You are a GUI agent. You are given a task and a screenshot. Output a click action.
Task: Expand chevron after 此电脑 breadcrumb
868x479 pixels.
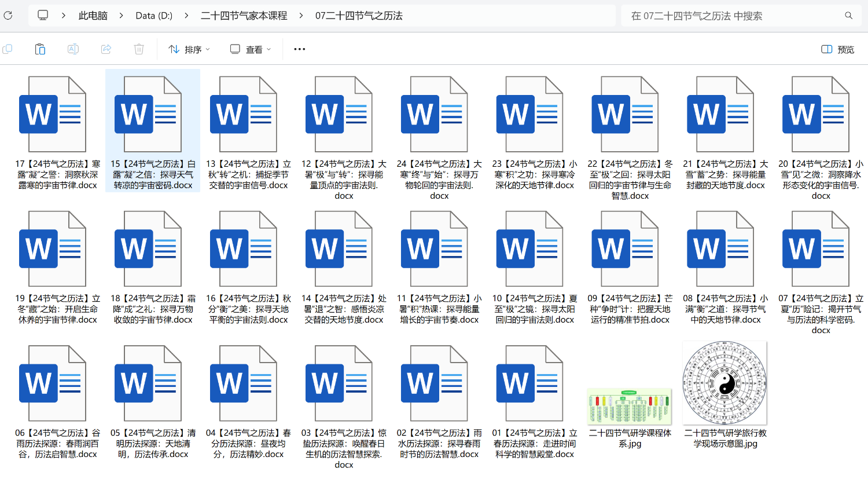pyautogui.click(x=121, y=16)
